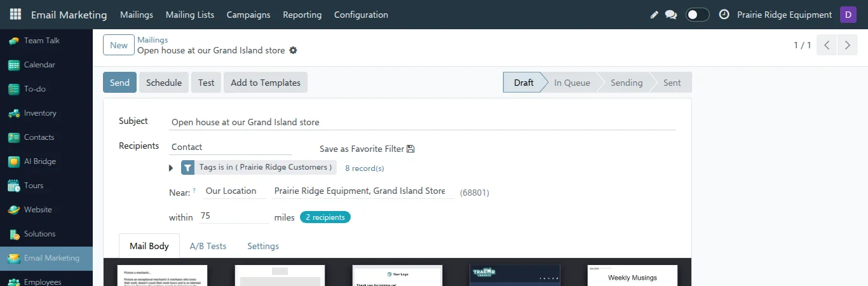Click the Team Talk sidebar icon
The width and height of the screenshot is (868, 286).
pos(13,41)
